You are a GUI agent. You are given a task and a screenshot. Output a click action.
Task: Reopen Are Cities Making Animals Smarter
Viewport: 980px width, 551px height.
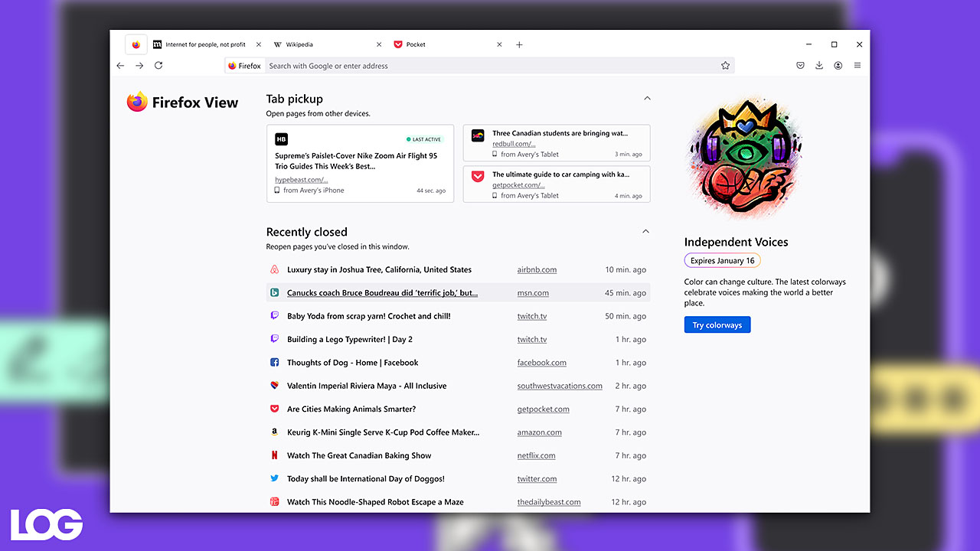(x=351, y=409)
